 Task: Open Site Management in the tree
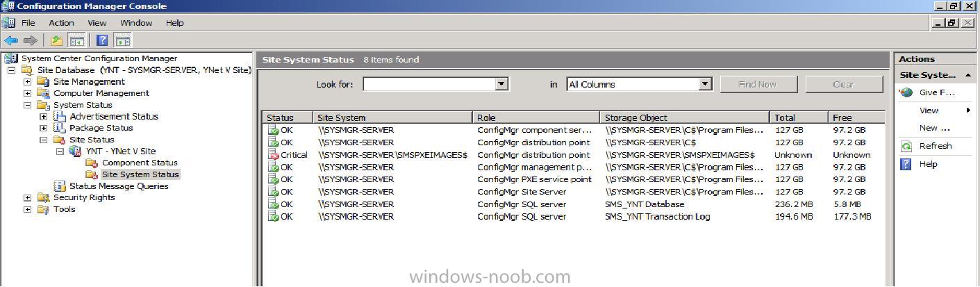(89, 81)
